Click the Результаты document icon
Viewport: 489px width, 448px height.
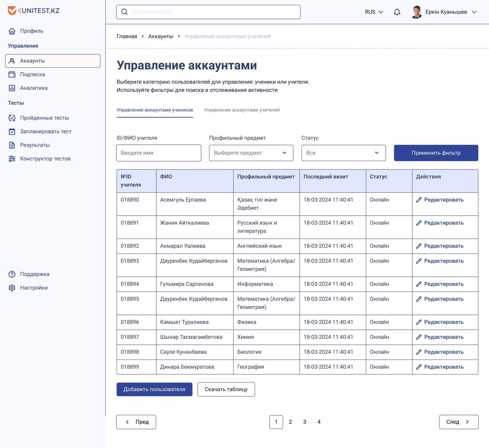[12, 145]
